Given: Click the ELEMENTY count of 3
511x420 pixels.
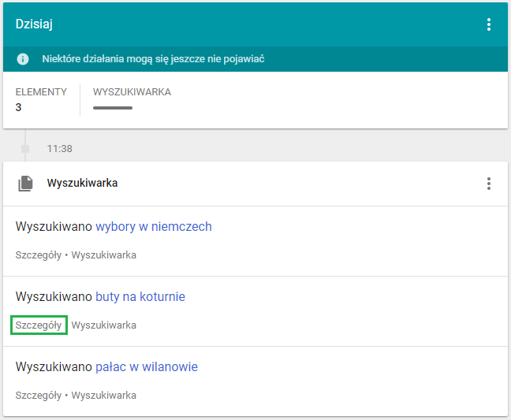Looking at the screenshot, I should pos(19,107).
